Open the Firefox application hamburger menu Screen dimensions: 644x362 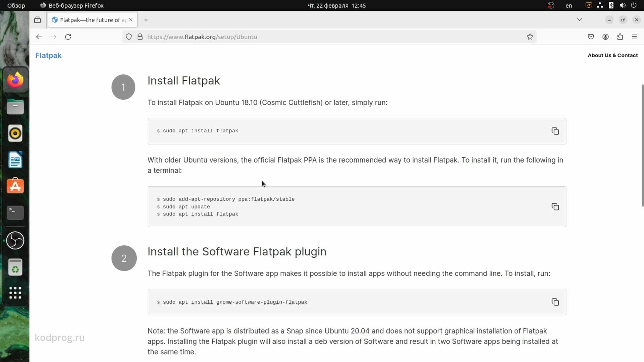point(634,37)
